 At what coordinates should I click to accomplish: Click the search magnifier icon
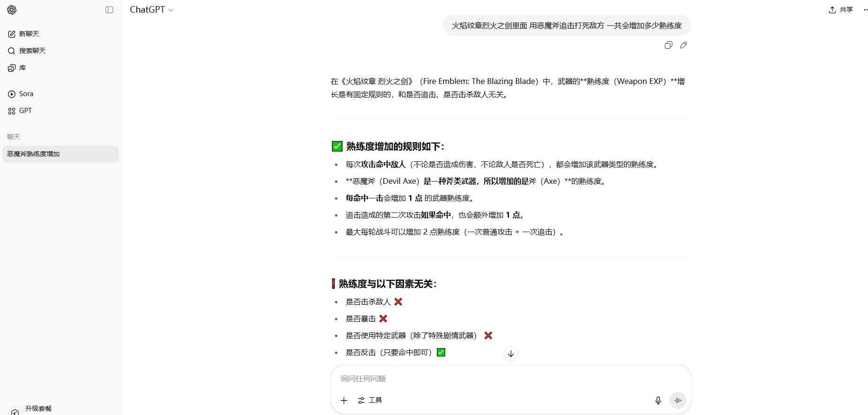[12, 51]
